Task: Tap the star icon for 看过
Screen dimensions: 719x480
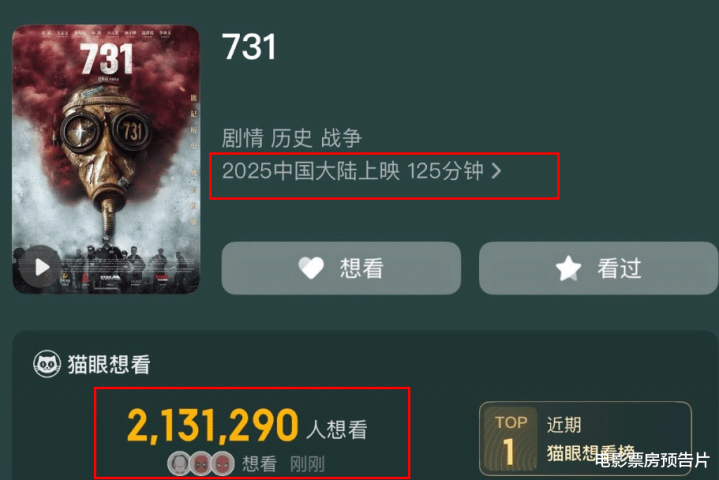Action: [569, 268]
